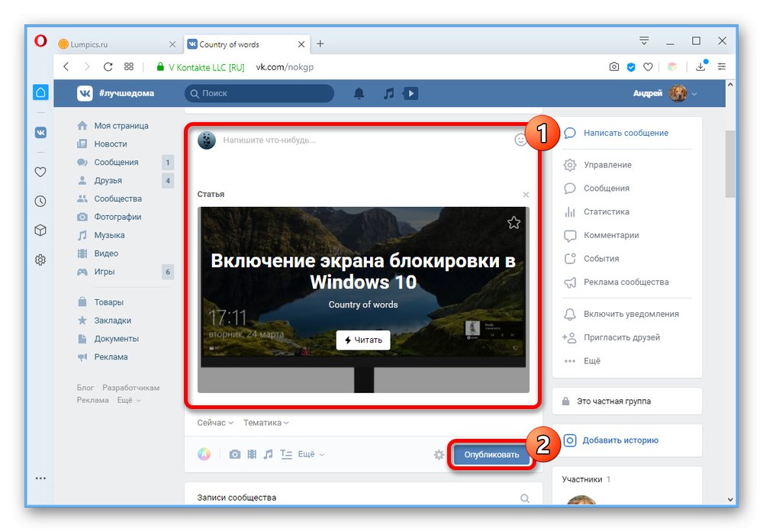Open Статистика in community menu

click(x=607, y=211)
